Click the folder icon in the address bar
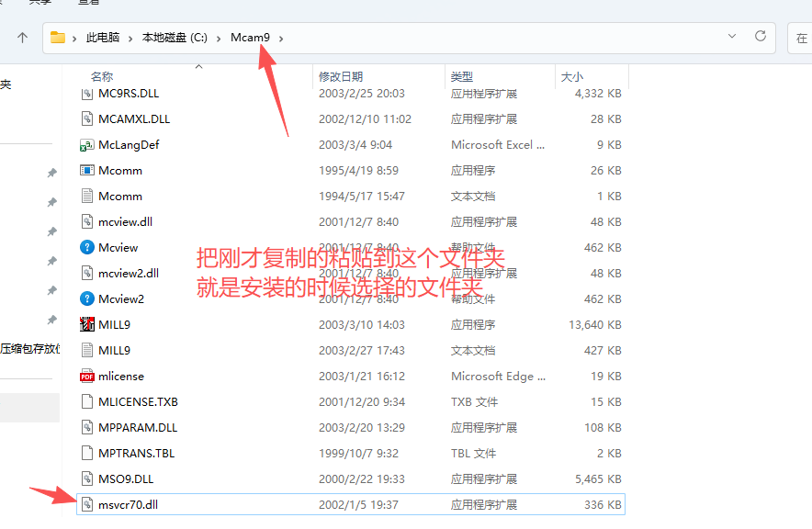The width and height of the screenshot is (812, 529). coord(60,38)
